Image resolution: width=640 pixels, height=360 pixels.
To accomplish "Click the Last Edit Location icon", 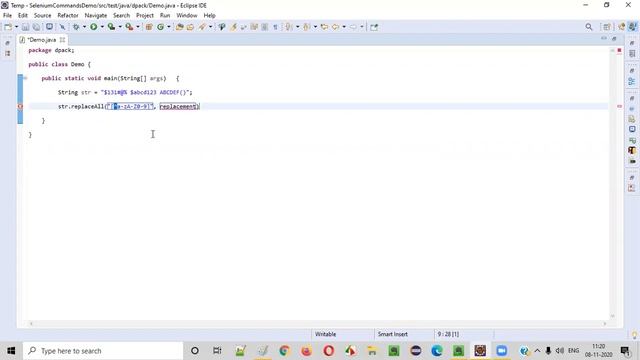I will (324, 27).
